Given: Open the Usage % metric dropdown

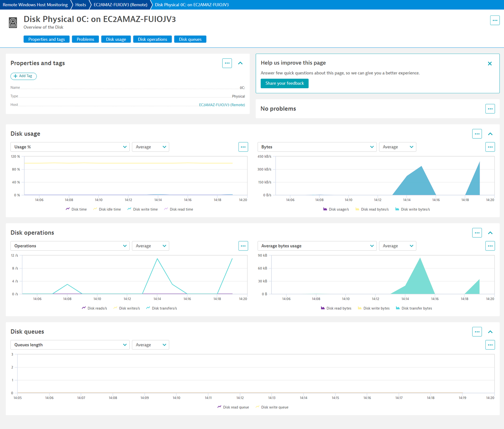Looking at the screenshot, I should (x=70, y=147).
